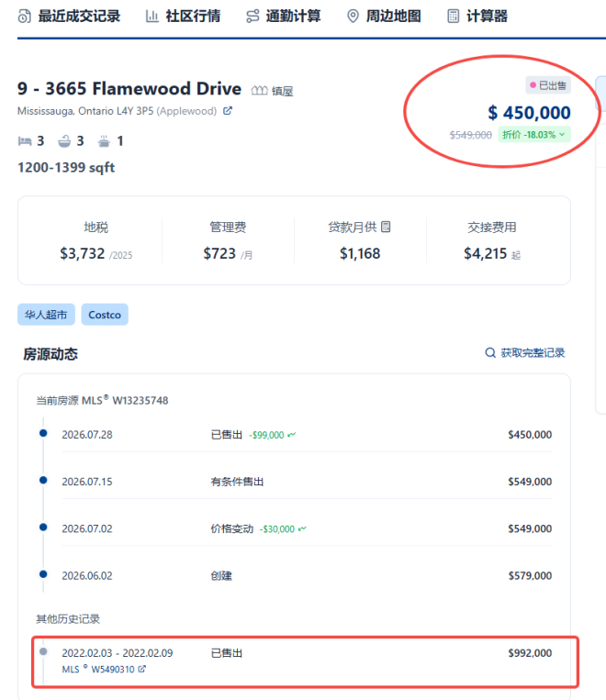Select the Costco tag
606x700 pixels.
pyautogui.click(x=105, y=315)
